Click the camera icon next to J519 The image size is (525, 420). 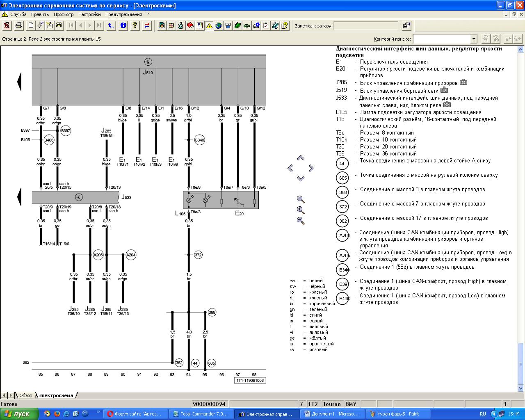[444, 90]
